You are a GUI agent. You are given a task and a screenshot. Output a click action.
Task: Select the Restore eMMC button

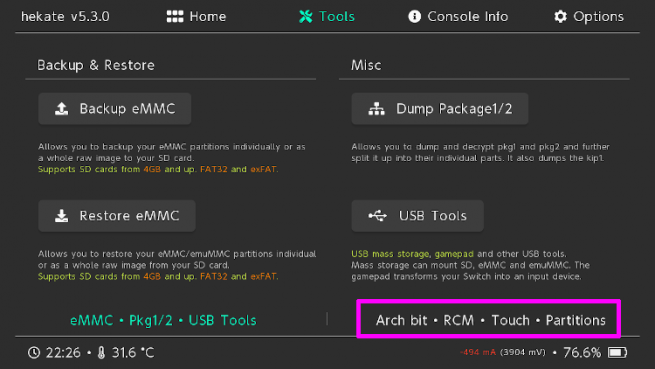click(x=117, y=216)
